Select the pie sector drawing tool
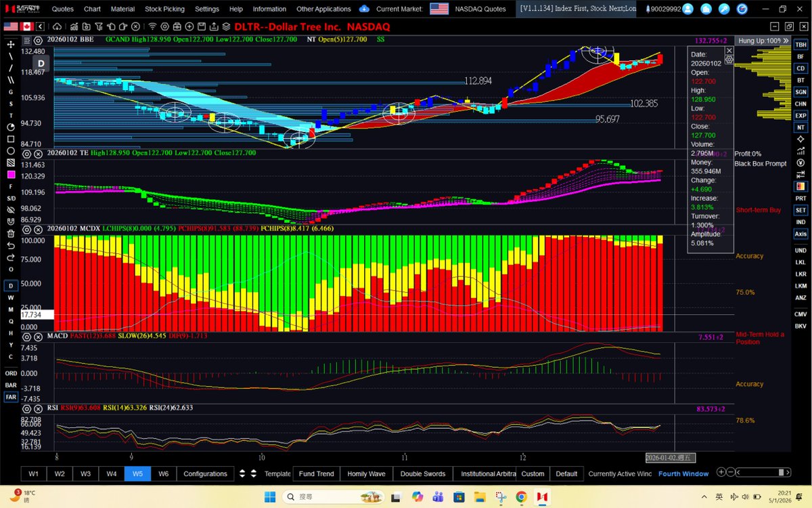The width and height of the screenshot is (812, 508). click(x=10, y=127)
